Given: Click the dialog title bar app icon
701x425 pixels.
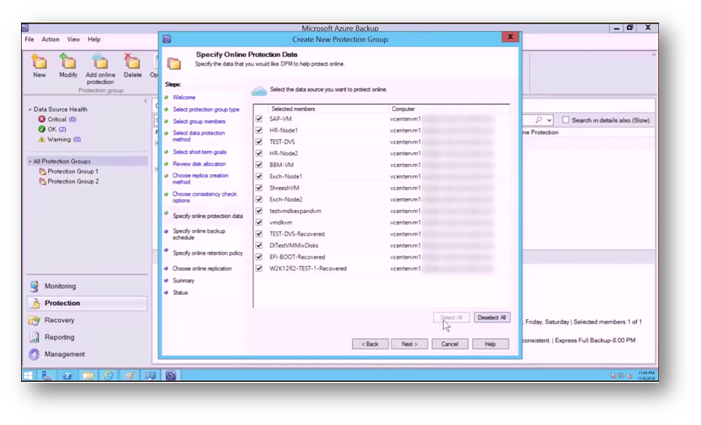Looking at the screenshot, I should (x=167, y=39).
